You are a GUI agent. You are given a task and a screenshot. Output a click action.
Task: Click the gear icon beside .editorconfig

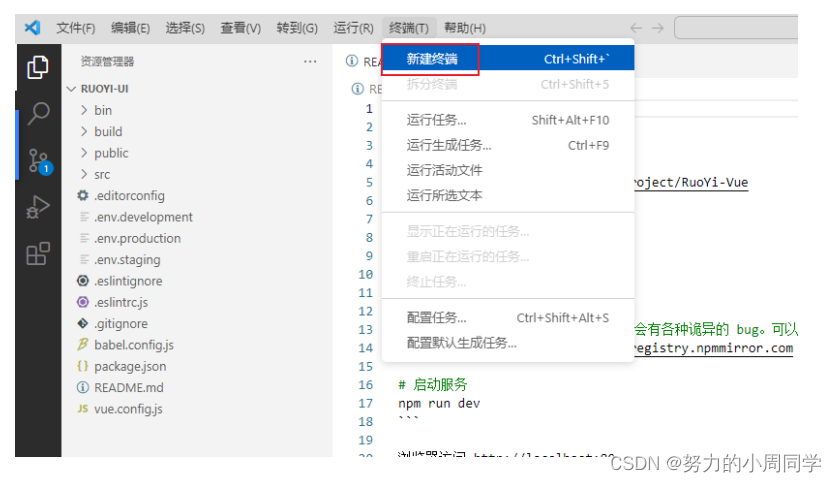tap(83, 196)
